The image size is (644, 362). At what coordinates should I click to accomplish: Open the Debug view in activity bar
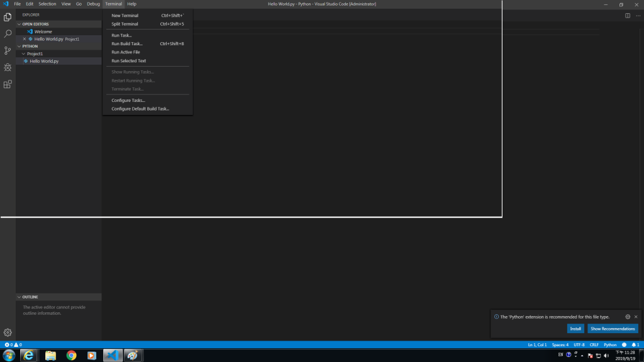pos(8,67)
